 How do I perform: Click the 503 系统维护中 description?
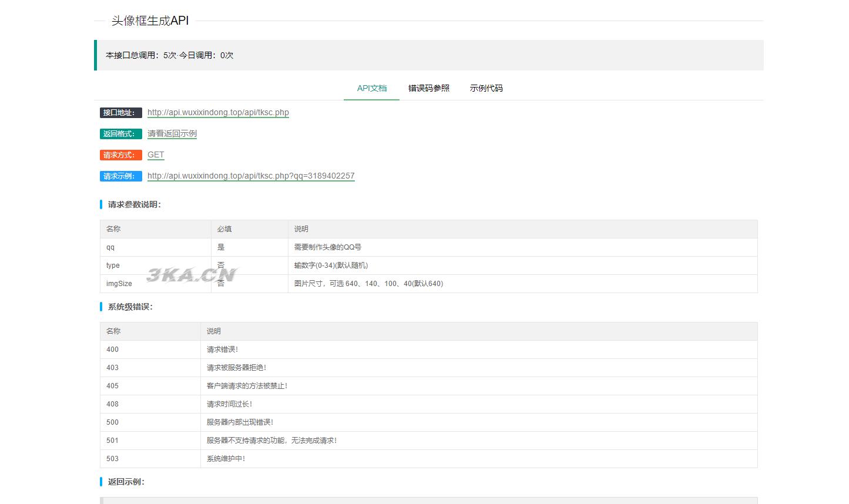coord(226,459)
